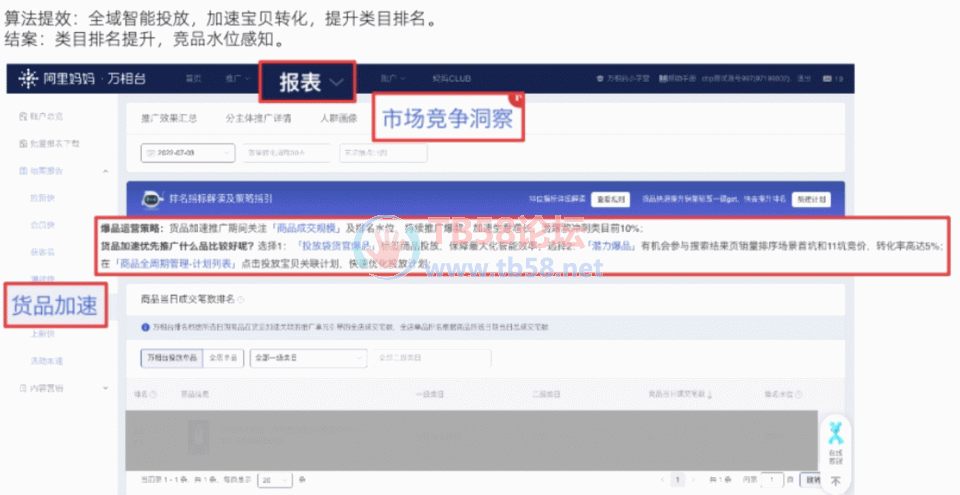Click the 新建计划 button in the banner
Viewport: 960px width, 495px height.
[x=811, y=199]
